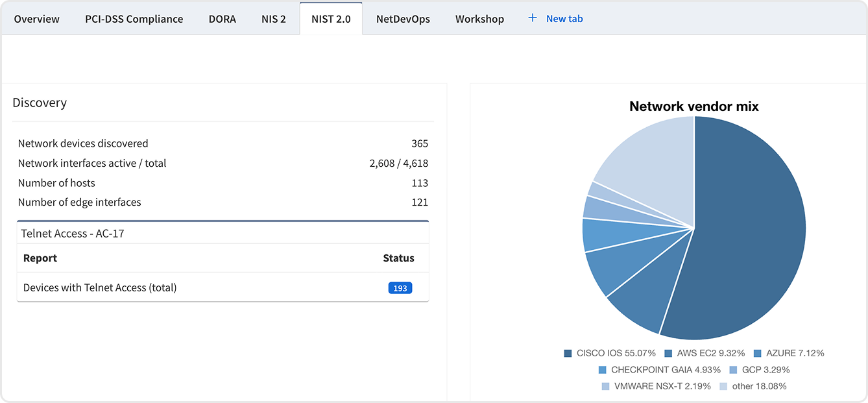Open the Overview tab
Screen dimensions: 868x403
tap(37, 19)
